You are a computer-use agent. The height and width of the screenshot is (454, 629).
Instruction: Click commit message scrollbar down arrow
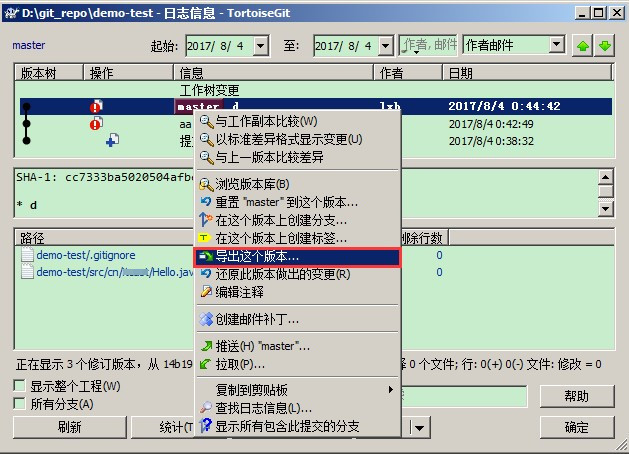click(605, 209)
